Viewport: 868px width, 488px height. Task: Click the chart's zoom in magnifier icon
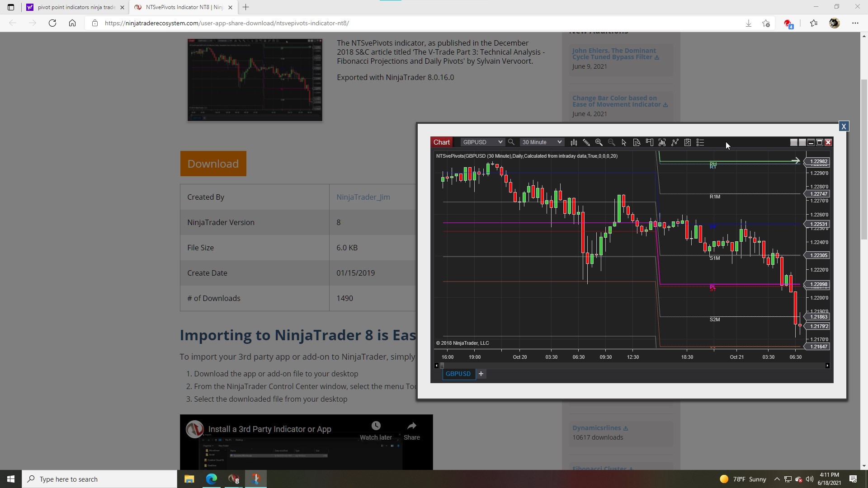599,142
